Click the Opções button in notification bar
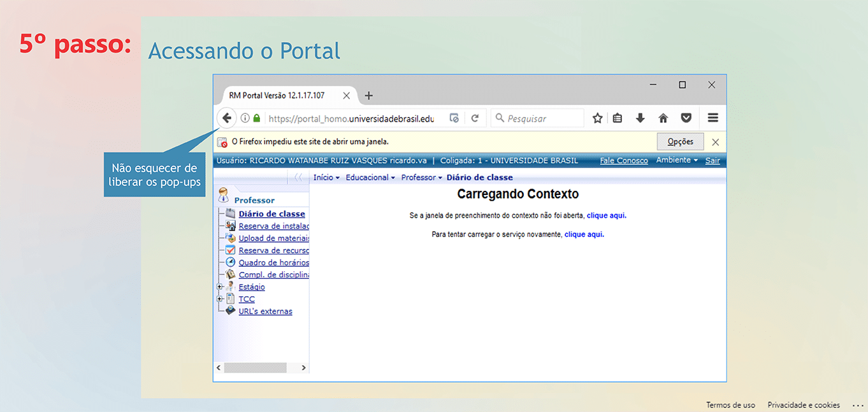 pyautogui.click(x=680, y=141)
